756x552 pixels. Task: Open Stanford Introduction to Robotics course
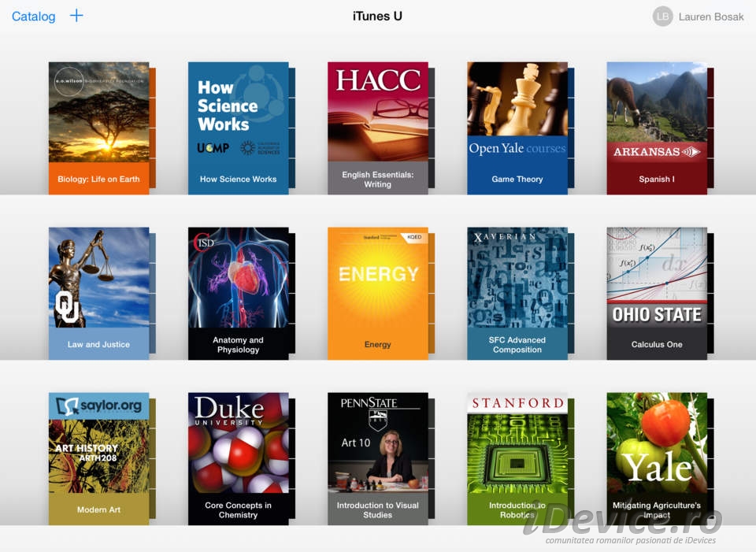517,459
